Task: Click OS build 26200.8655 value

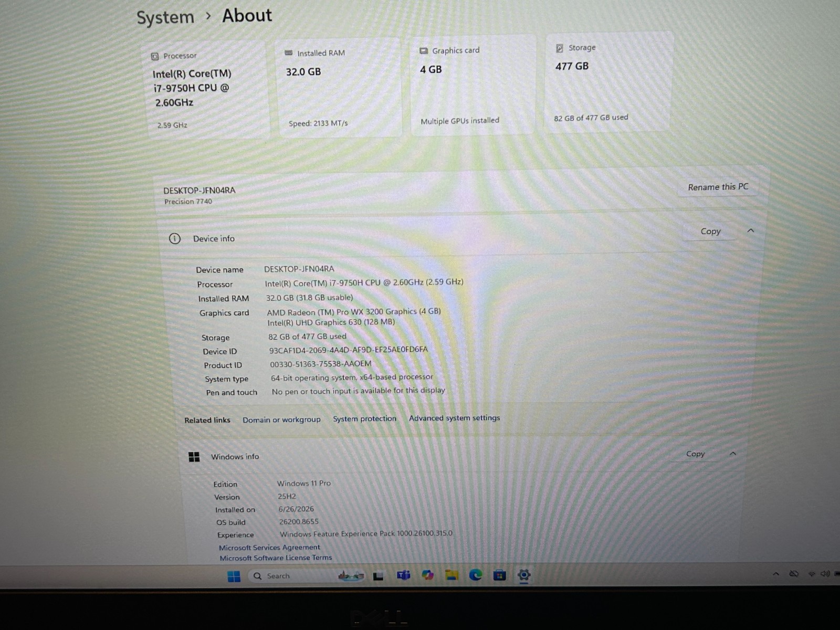Action: pyautogui.click(x=299, y=521)
